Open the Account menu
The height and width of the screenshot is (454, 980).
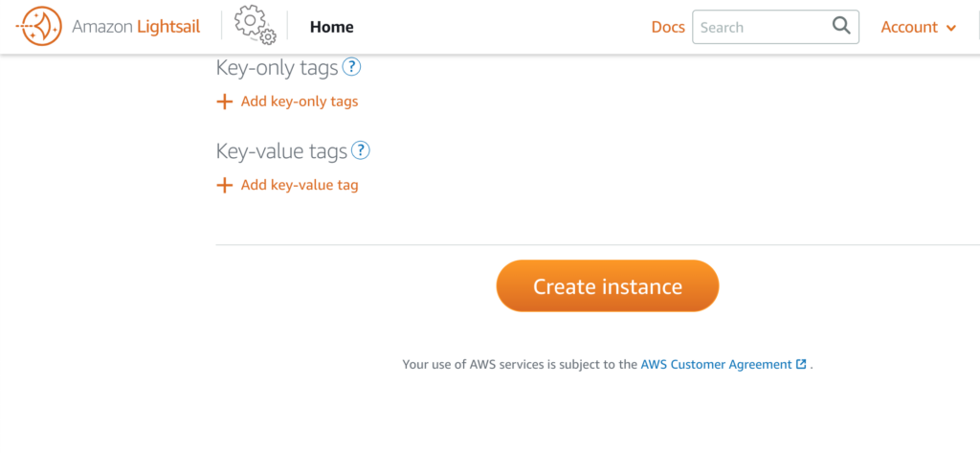[918, 27]
